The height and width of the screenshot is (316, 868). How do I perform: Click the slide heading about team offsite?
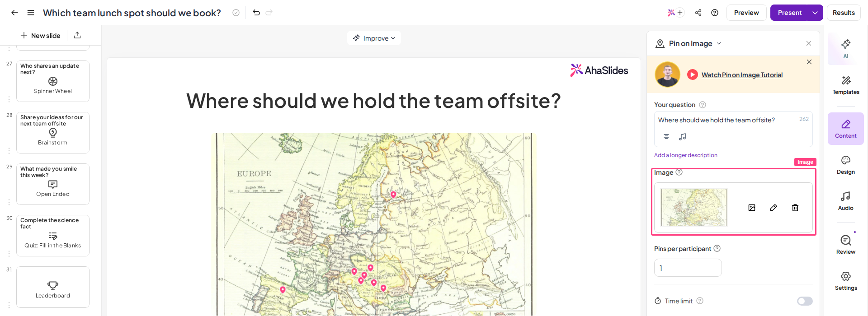pos(373,101)
